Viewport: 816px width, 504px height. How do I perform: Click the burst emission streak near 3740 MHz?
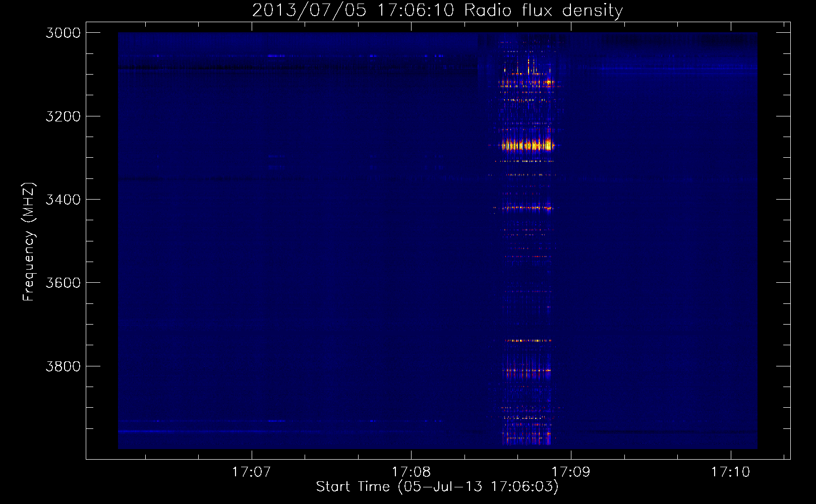click(x=528, y=341)
